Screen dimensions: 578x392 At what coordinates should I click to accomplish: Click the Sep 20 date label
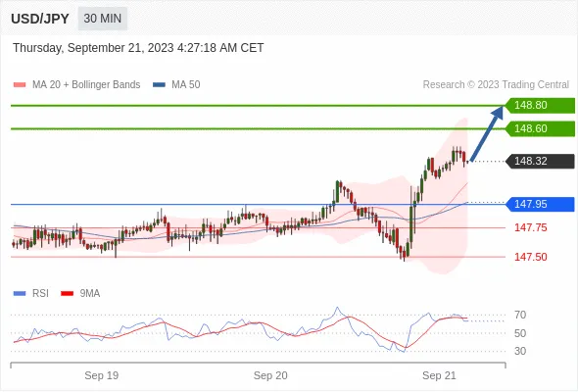click(x=270, y=375)
